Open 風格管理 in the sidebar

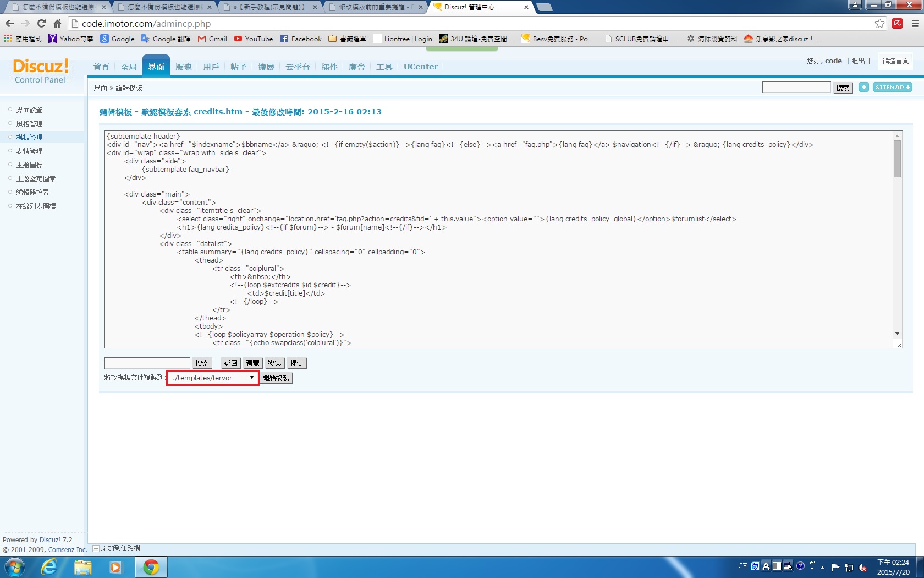tap(29, 123)
